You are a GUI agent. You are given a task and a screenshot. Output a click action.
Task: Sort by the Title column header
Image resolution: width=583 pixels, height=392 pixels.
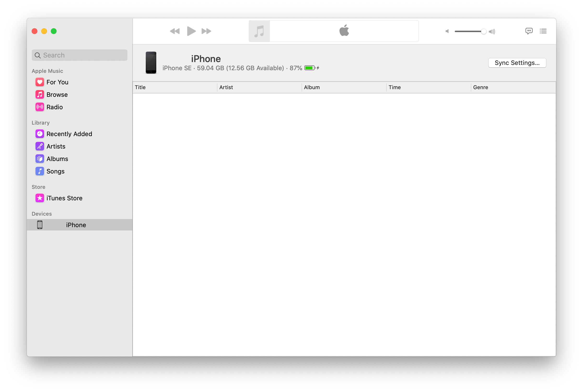pyautogui.click(x=175, y=87)
